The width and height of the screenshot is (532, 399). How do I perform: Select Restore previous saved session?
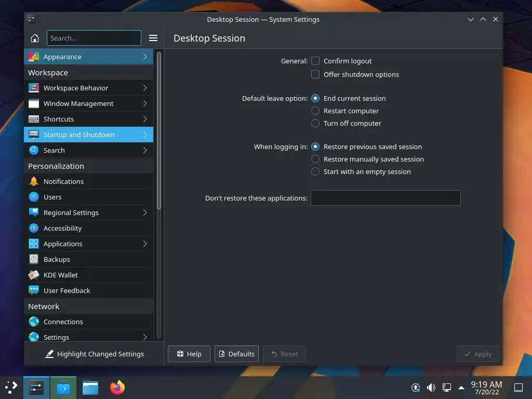tap(315, 147)
